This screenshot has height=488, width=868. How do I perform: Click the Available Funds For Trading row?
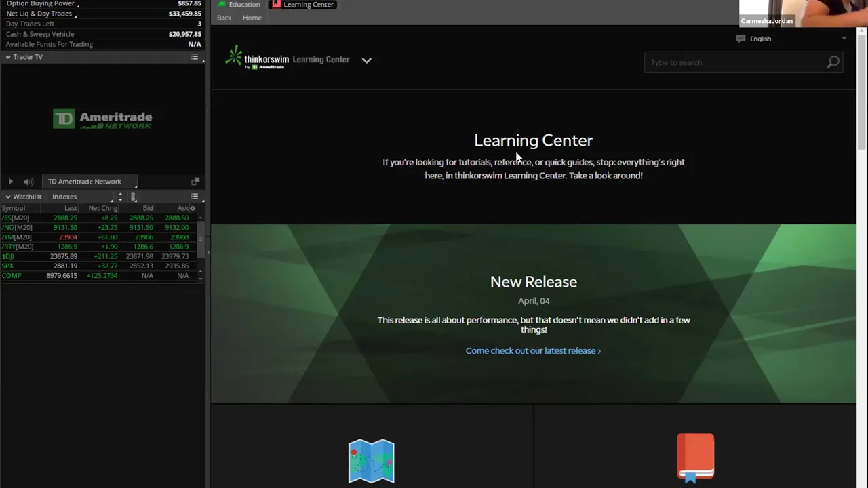point(103,44)
